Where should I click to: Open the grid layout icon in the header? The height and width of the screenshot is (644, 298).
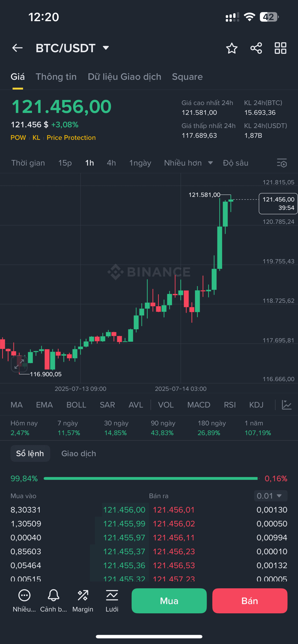click(x=280, y=48)
